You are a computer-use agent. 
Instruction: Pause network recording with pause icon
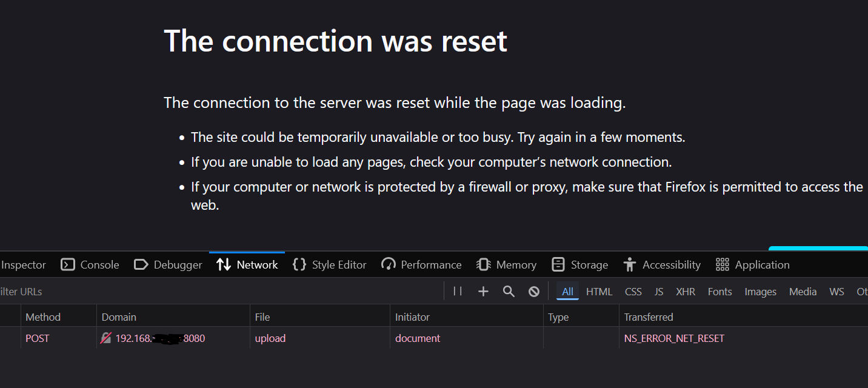[458, 292]
